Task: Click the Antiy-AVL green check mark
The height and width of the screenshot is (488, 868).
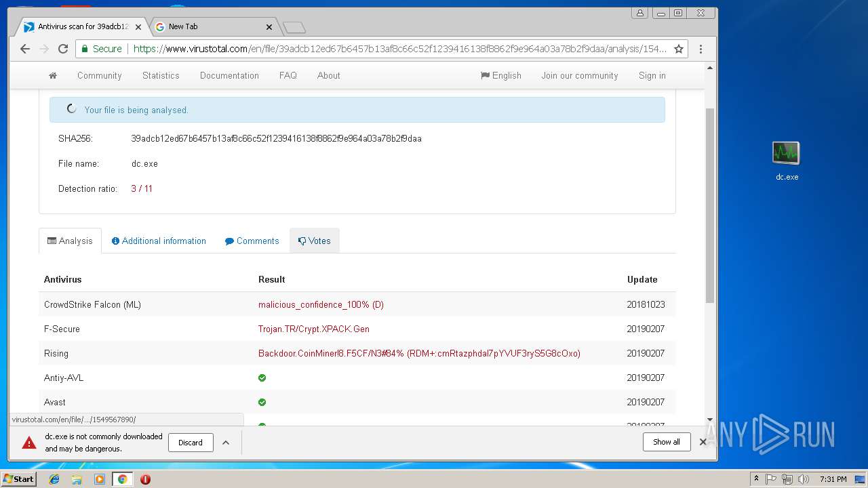Action: pyautogui.click(x=262, y=378)
